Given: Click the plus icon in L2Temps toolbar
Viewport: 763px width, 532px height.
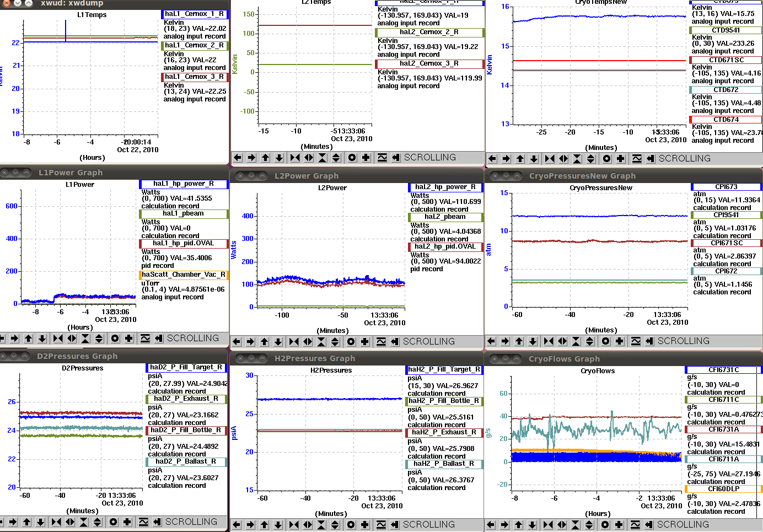Looking at the screenshot, I should click(x=366, y=158).
